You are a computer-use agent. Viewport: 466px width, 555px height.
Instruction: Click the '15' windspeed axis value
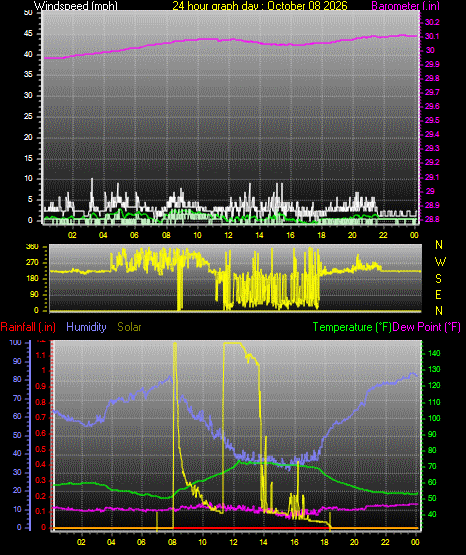click(28, 158)
